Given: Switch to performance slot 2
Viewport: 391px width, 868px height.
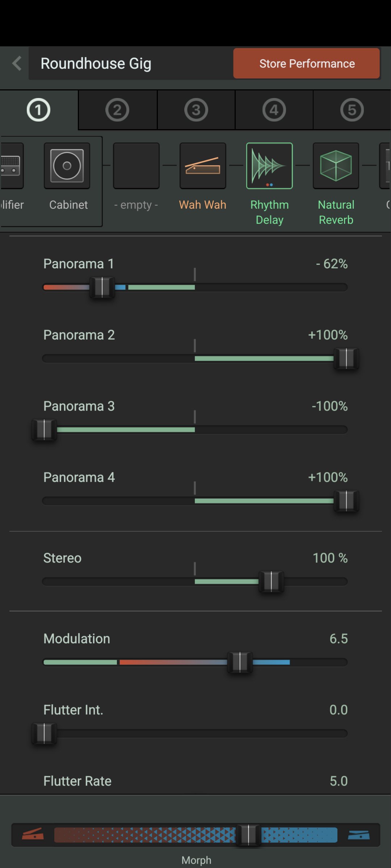Looking at the screenshot, I should pyautogui.click(x=117, y=110).
